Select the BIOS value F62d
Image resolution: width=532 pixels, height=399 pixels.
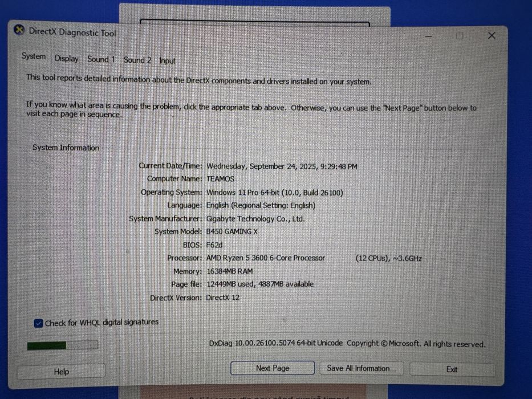pos(214,245)
